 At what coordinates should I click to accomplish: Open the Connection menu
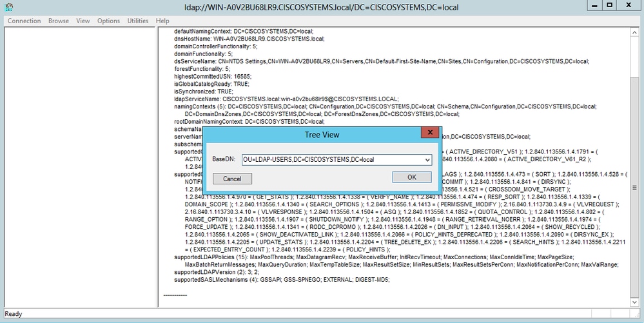point(24,21)
